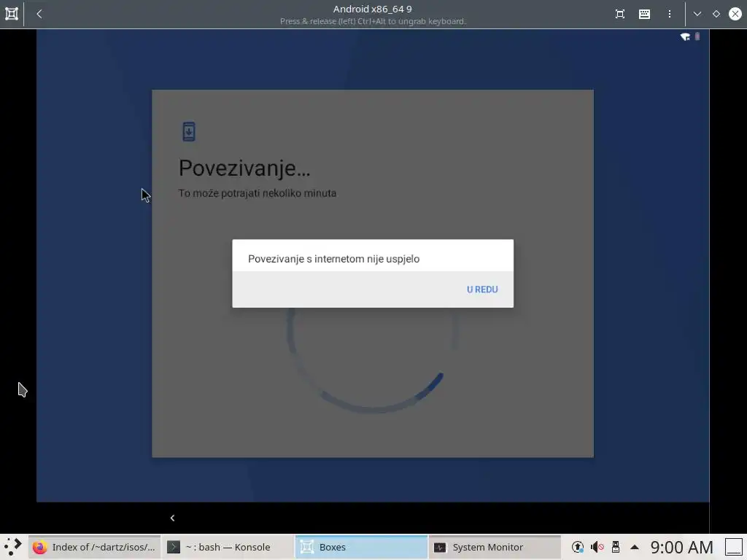The image size is (747, 560).
Task: Click the 'Povezivanje s internetom nije uspjelo' message
Action: coord(333,259)
